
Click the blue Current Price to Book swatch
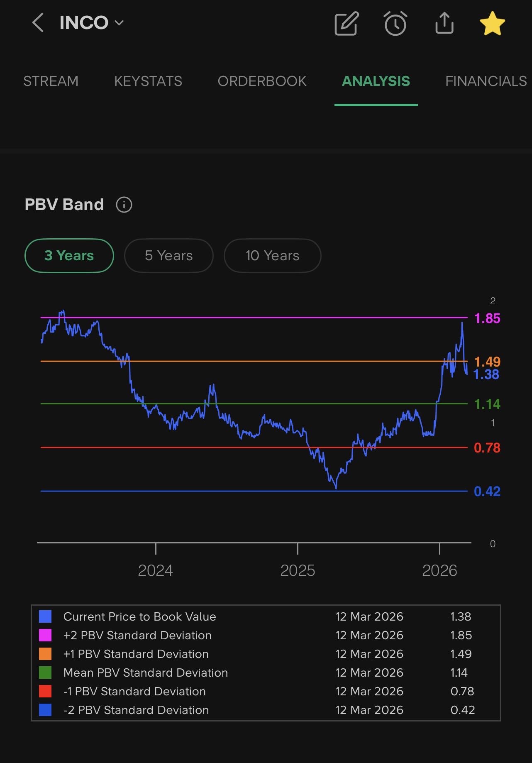tap(45, 616)
